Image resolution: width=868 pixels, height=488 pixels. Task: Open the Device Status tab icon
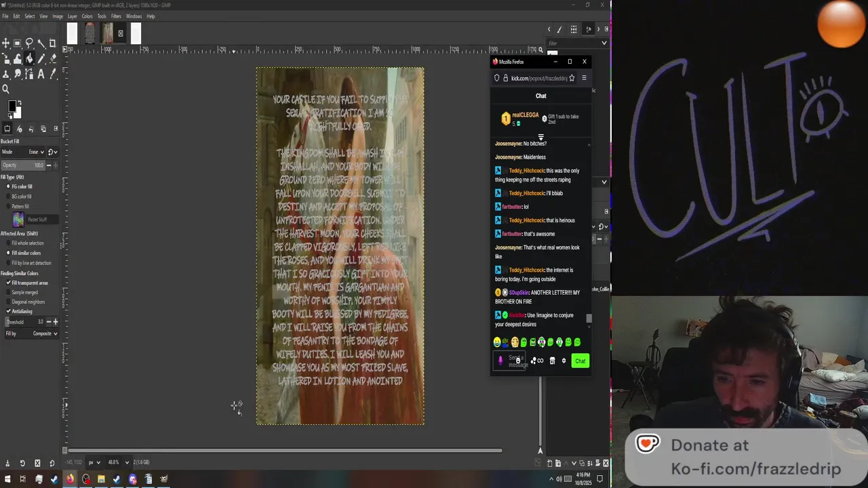pyautogui.click(x=19, y=129)
